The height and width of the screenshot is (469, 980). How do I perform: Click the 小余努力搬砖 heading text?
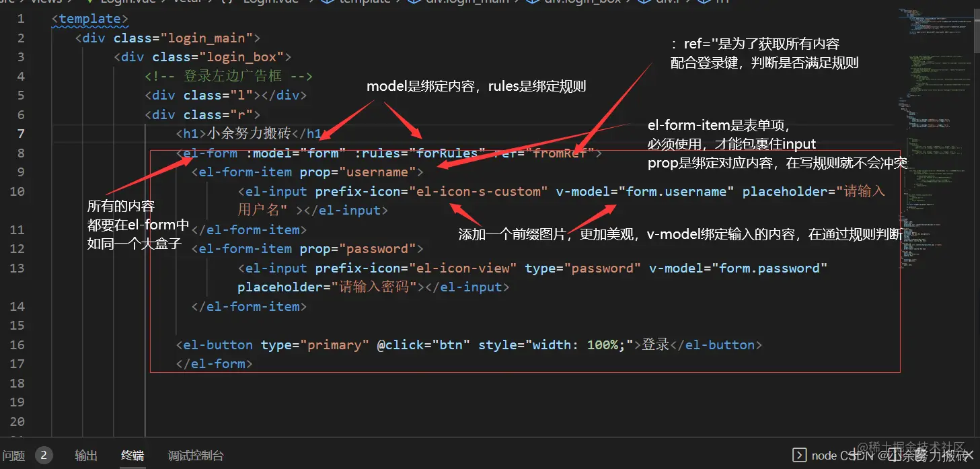click(x=250, y=133)
